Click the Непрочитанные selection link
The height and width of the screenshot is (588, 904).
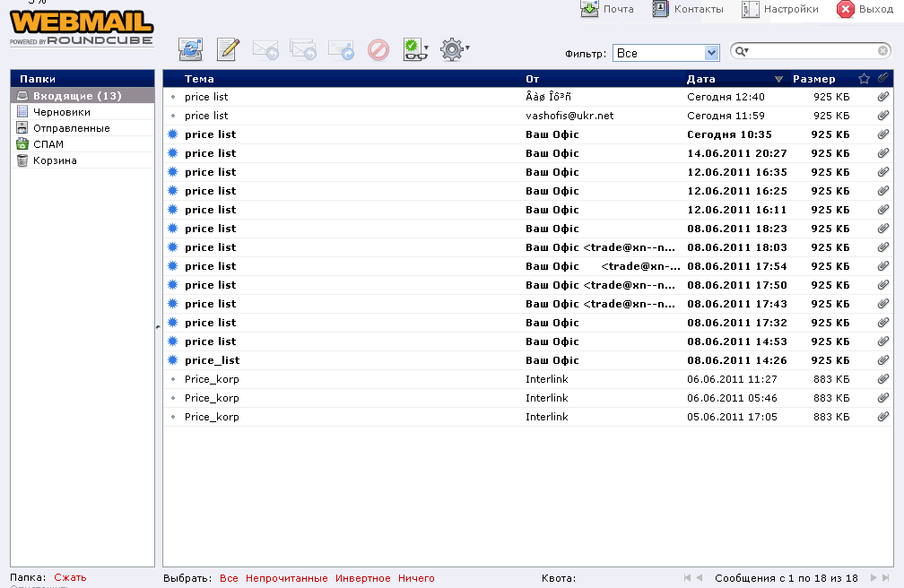286,578
